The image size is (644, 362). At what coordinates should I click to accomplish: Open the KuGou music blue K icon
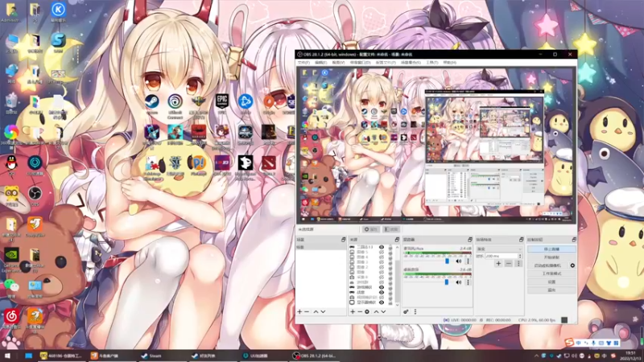[x=58, y=11]
